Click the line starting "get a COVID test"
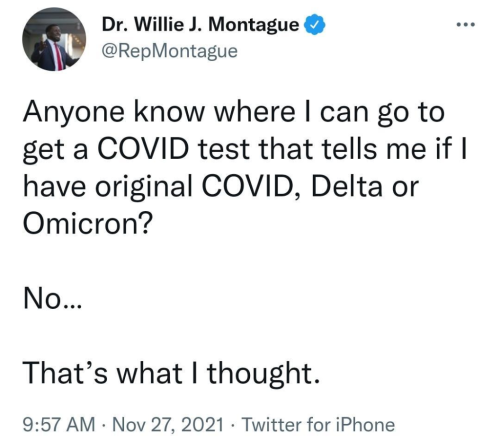 click(x=245, y=150)
